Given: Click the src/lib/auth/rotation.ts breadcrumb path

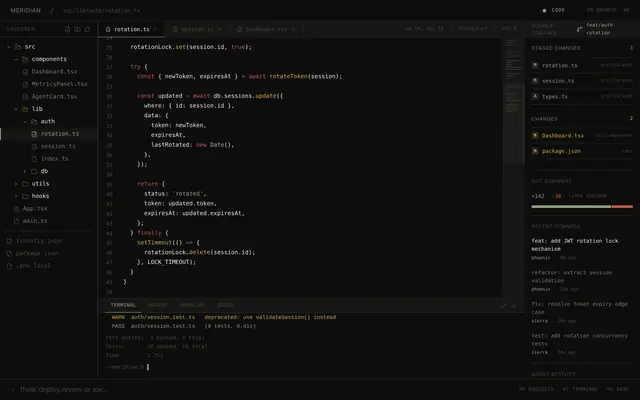Looking at the screenshot, I should [x=102, y=11].
